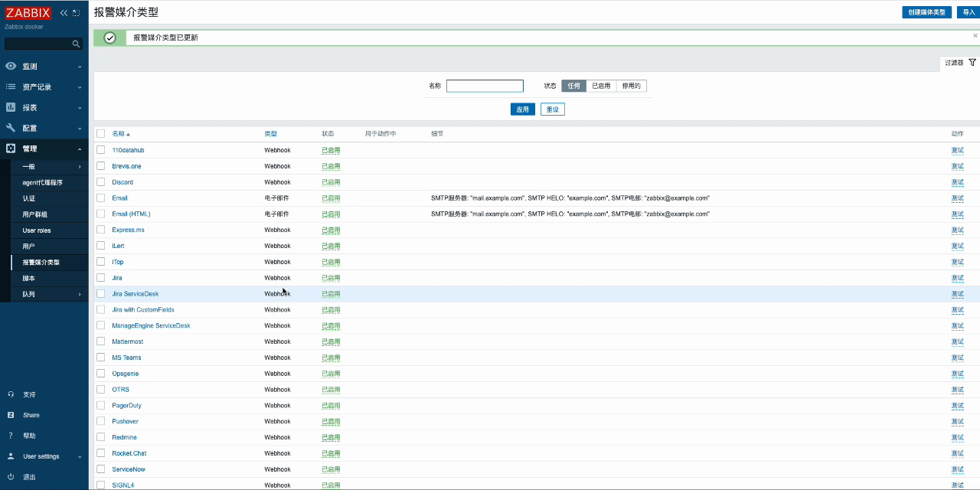The image size is (980, 490).
Task: Click sidebar kiosk mode icon beside collapse arrows
Action: click(x=77, y=13)
